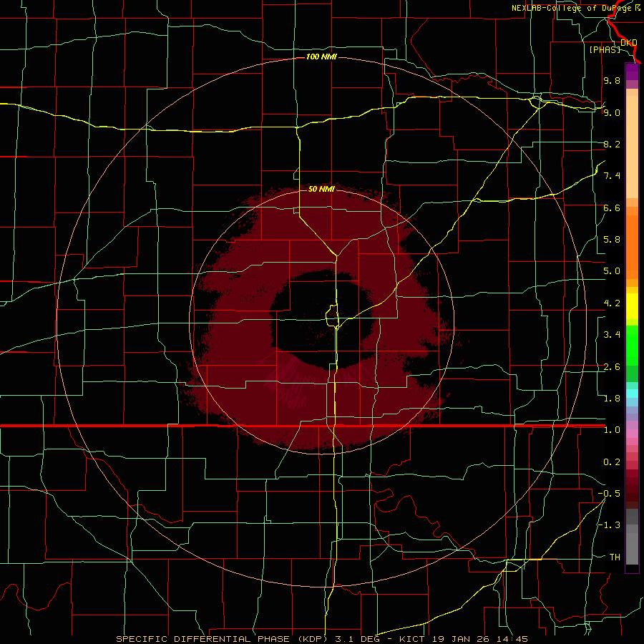The height and width of the screenshot is (644, 644).
Task: Click the Specific Differential Phase caption
Action: [321, 639]
